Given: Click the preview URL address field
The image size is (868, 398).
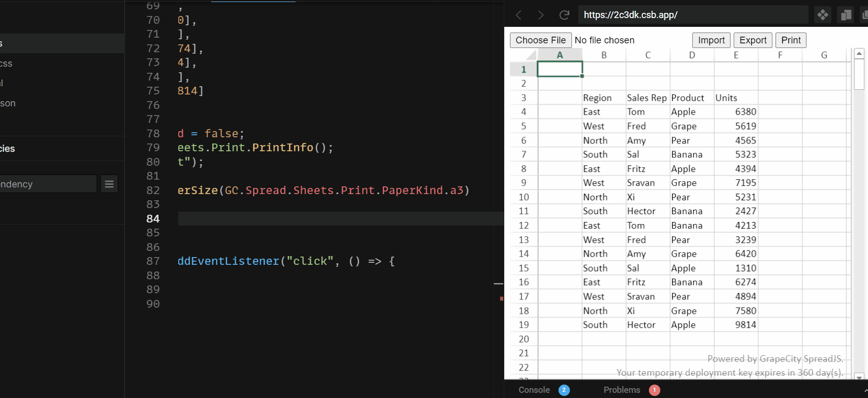Looking at the screenshot, I should pyautogui.click(x=692, y=15).
